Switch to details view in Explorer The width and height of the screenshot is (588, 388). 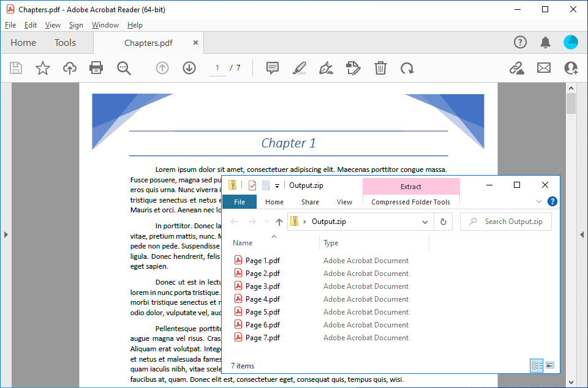click(537, 365)
